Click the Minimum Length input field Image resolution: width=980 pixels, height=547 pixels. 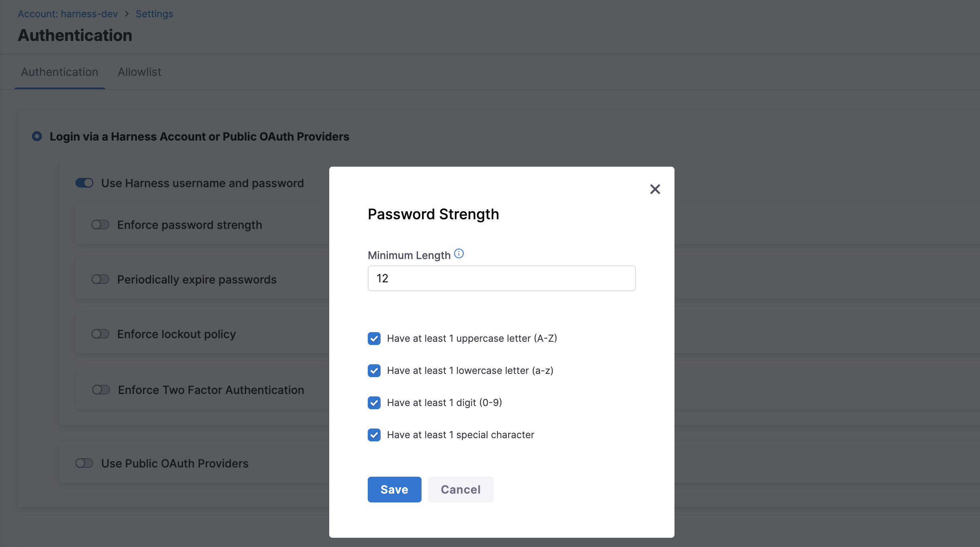tap(501, 278)
